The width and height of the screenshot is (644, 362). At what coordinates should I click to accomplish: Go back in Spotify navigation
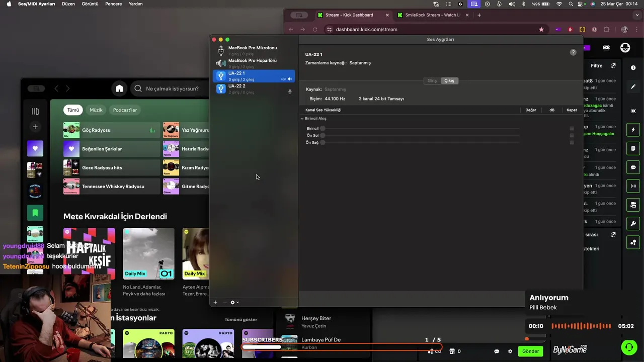coord(56,88)
